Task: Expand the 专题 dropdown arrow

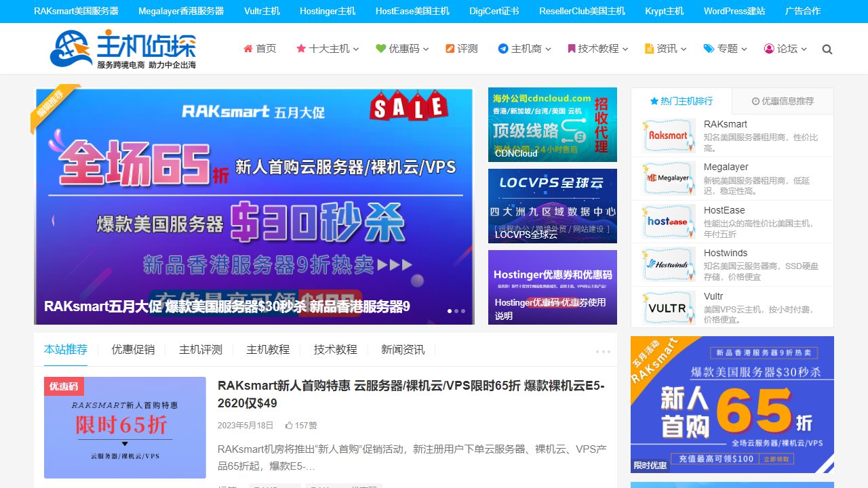Action: point(744,49)
